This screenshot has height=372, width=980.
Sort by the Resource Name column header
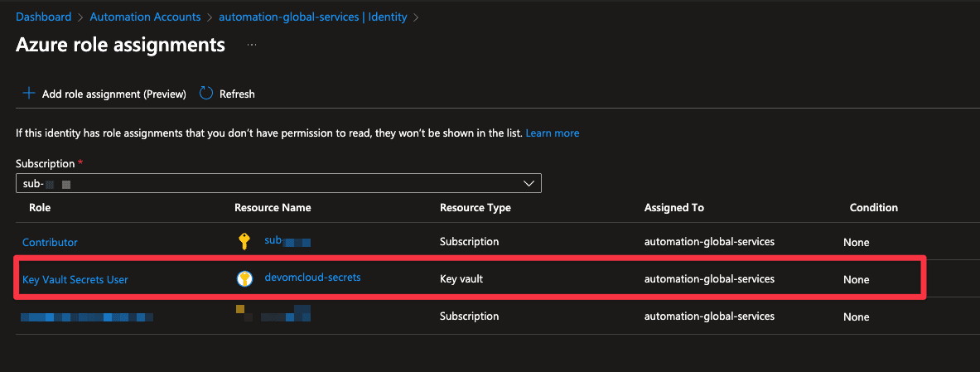click(273, 208)
